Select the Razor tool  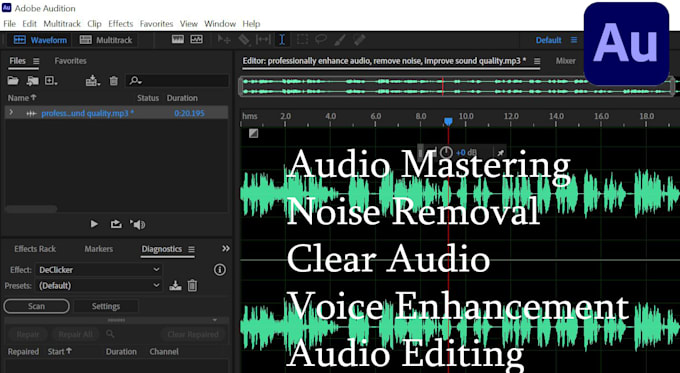click(x=244, y=40)
